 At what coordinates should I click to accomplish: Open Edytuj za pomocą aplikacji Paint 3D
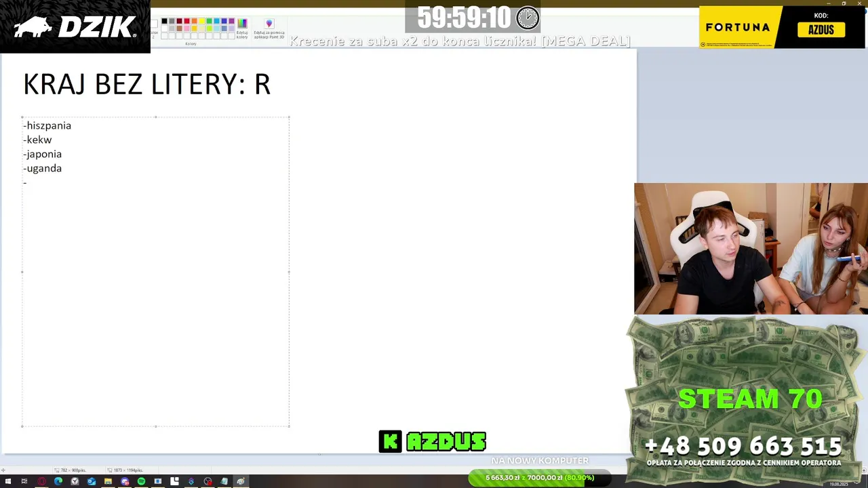pos(269,28)
